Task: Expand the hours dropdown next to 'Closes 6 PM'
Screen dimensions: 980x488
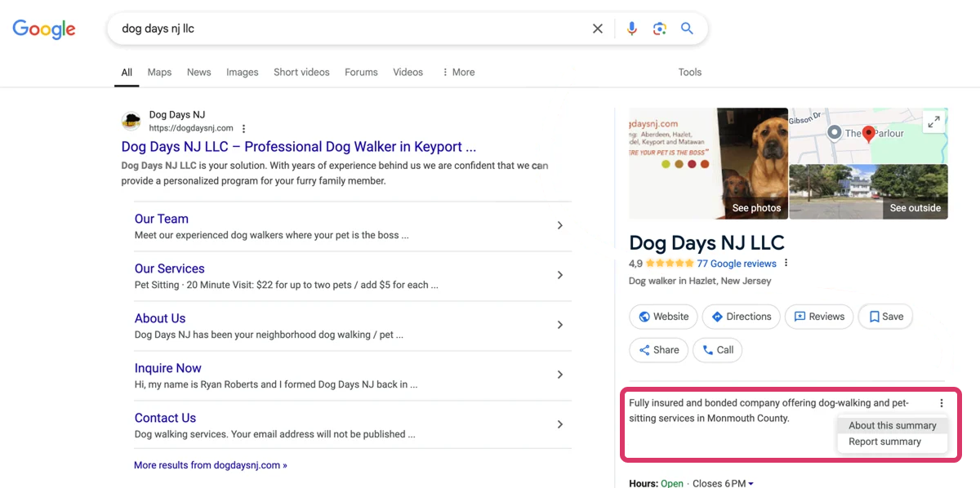Action: coord(751,484)
